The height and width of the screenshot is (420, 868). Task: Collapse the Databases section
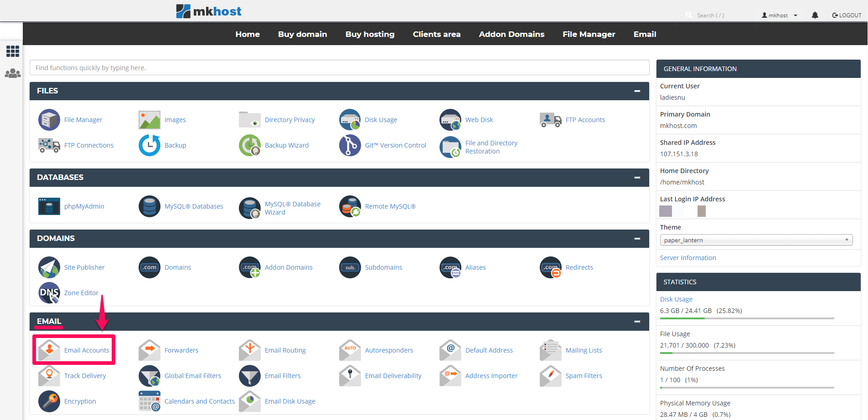tap(637, 178)
